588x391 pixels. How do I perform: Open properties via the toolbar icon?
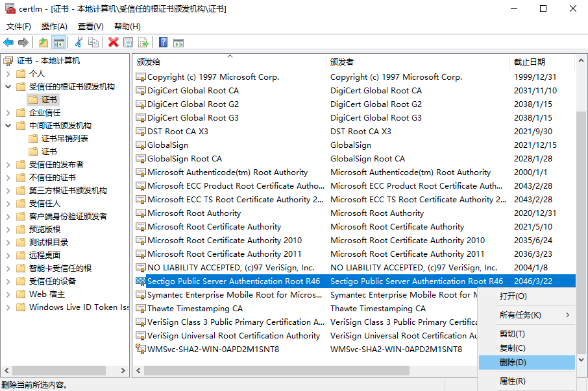click(x=129, y=43)
